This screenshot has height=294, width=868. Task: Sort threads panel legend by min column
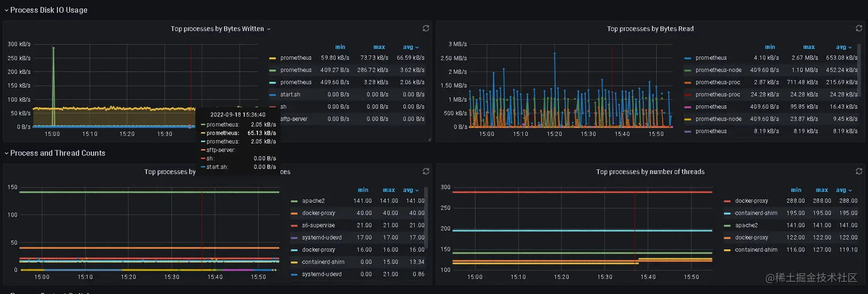point(796,190)
